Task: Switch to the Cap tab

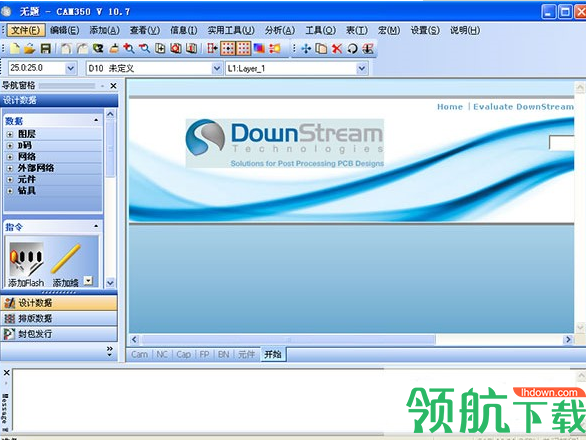Action: pos(183,354)
